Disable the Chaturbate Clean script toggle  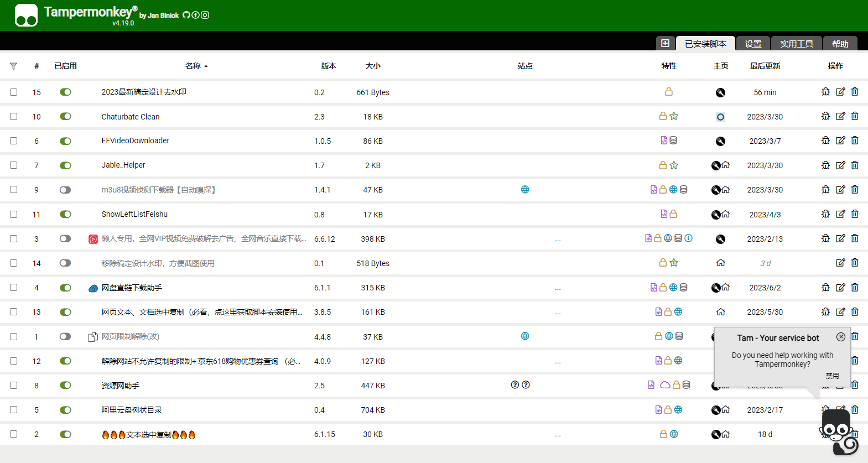click(65, 116)
